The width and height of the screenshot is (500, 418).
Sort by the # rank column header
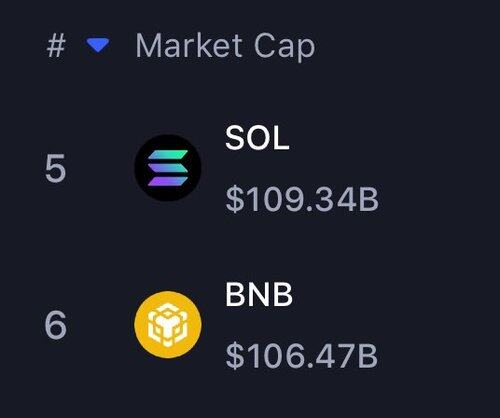point(55,46)
